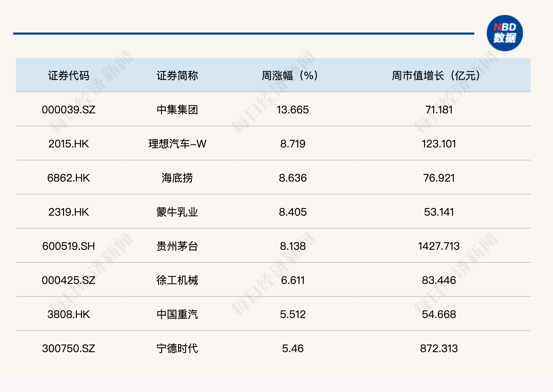Click the 周市值增长（亿元）column header
553x392 pixels.
tap(436, 76)
